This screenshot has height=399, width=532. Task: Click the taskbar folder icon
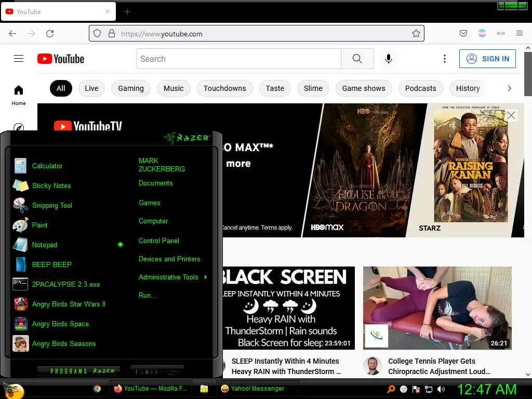(x=204, y=389)
